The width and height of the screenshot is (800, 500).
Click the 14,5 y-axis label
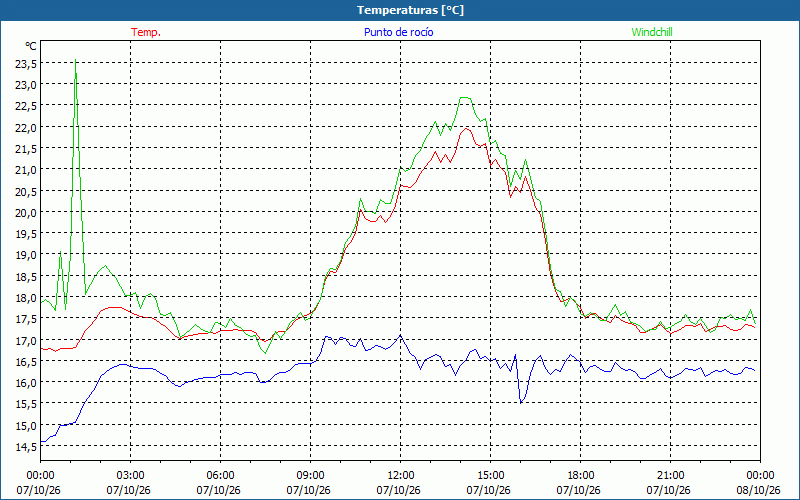26,447
